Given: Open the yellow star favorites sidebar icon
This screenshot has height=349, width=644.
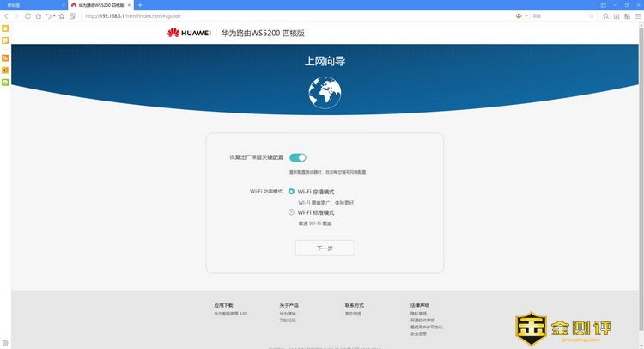Looking at the screenshot, I should tap(5, 28).
